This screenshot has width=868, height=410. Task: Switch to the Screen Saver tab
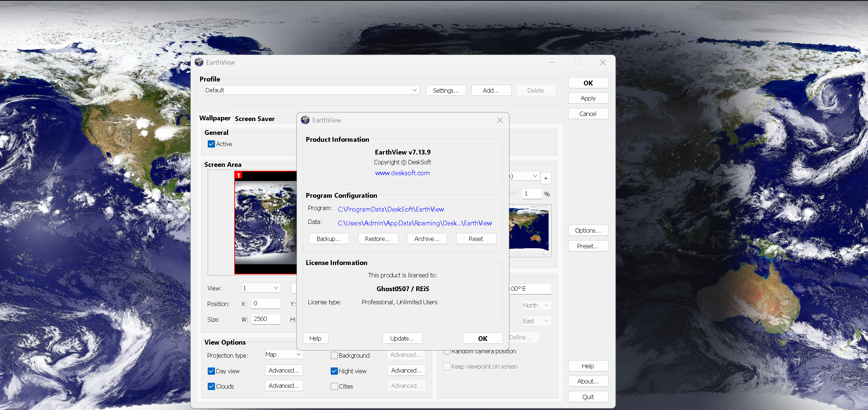point(255,119)
